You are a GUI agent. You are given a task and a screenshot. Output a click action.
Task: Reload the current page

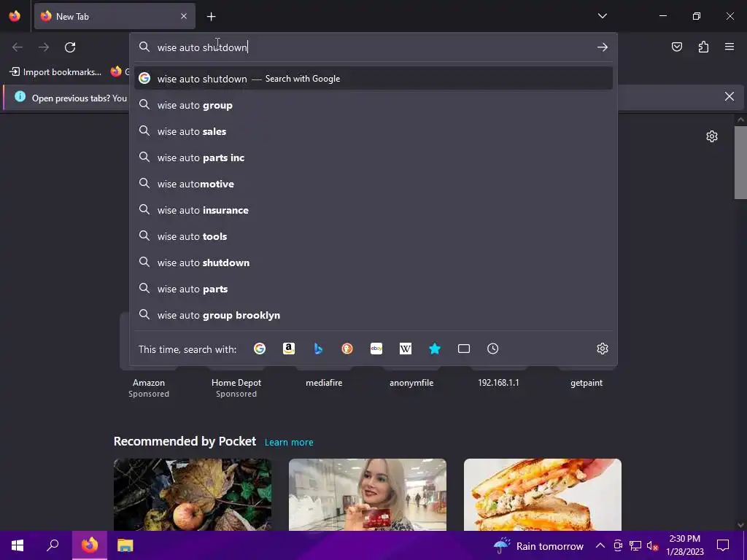(x=70, y=47)
